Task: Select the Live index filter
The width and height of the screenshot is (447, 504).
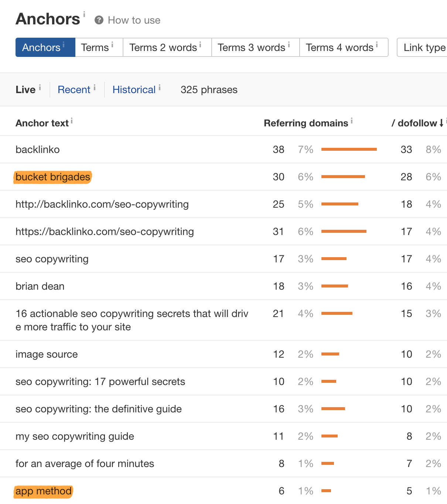Action: 25,90
